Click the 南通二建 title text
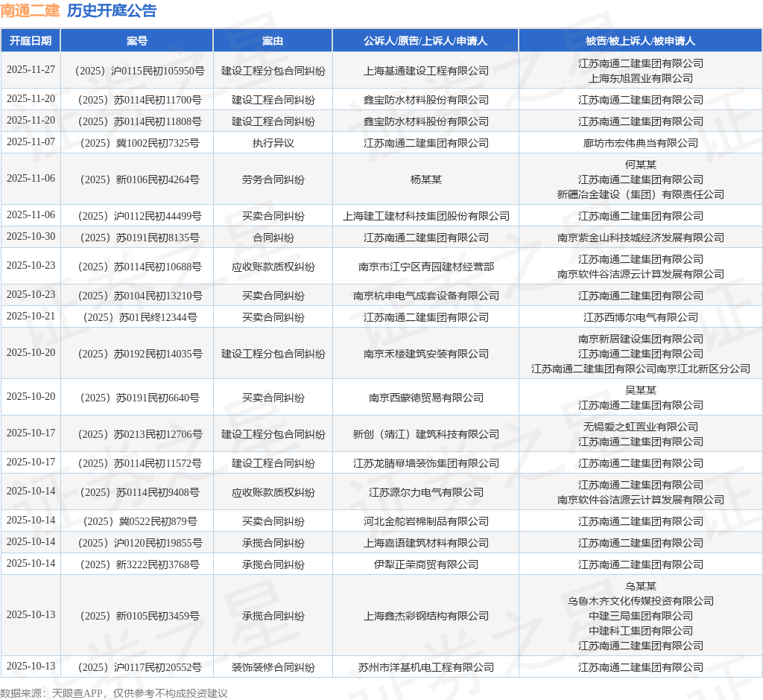 point(30,10)
